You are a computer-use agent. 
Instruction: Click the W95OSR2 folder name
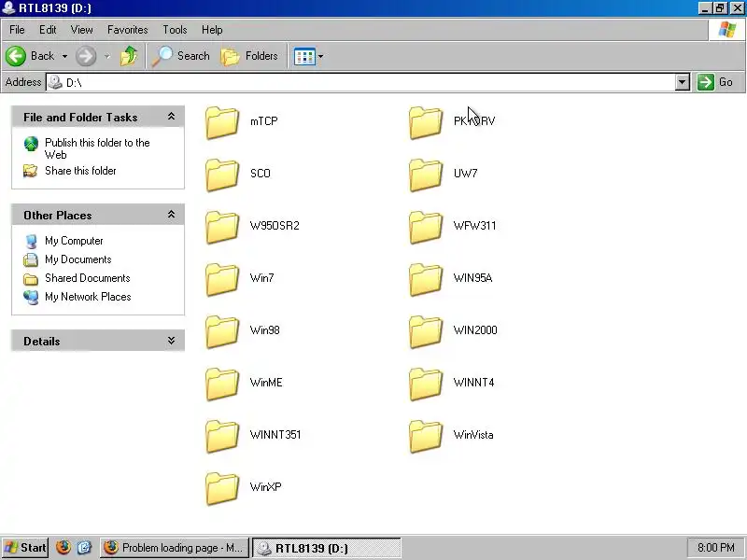tap(275, 226)
